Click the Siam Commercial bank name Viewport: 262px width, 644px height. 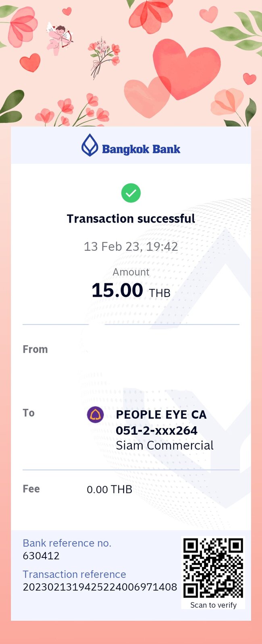(165, 446)
